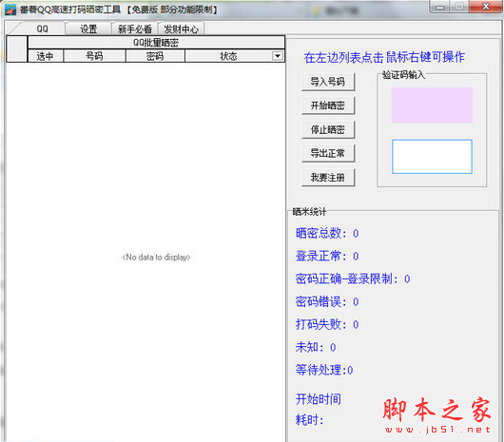504x442 pixels.
Task: Sort by the 密码 column header
Action: [x=155, y=56]
